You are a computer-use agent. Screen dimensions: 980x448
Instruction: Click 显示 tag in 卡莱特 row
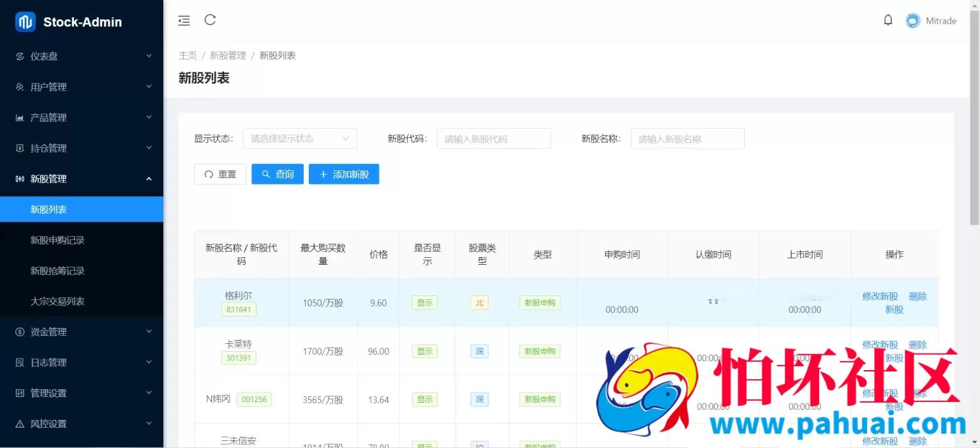click(x=425, y=351)
